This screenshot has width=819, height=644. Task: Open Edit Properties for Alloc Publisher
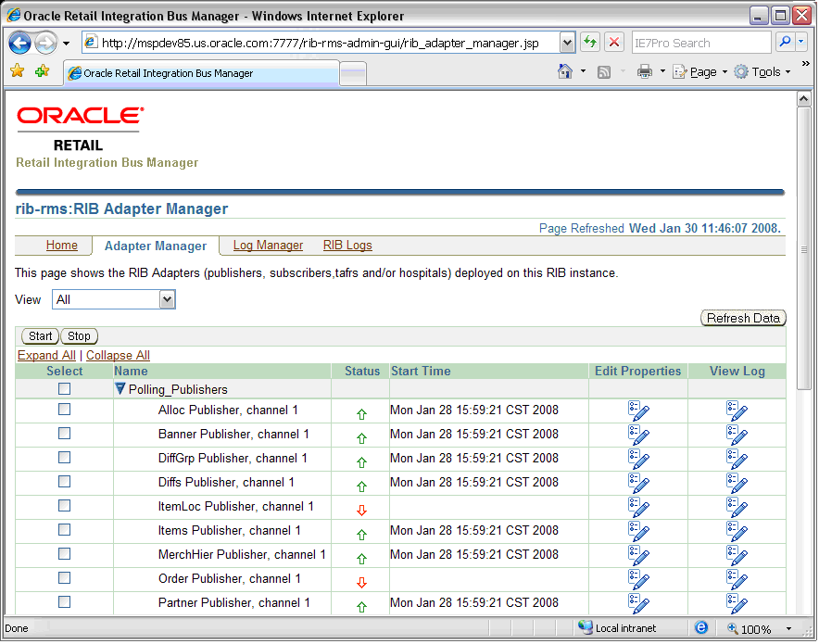638,411
